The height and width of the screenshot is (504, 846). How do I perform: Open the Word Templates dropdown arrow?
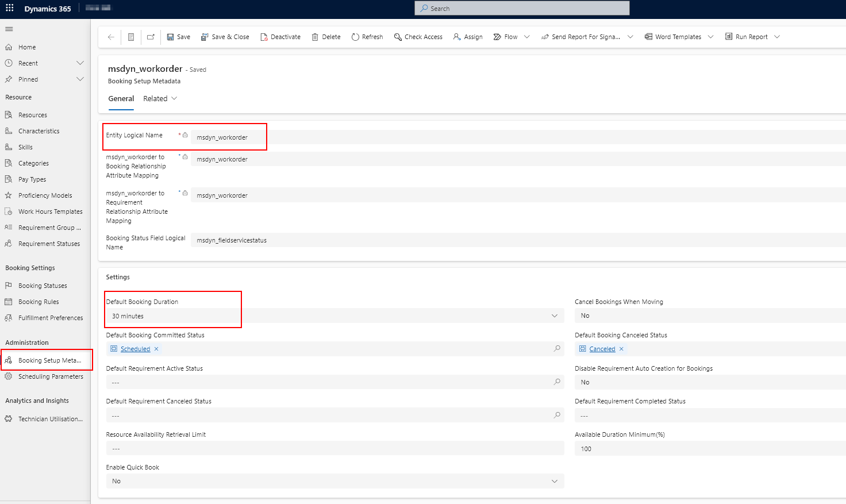pos(712,36)
